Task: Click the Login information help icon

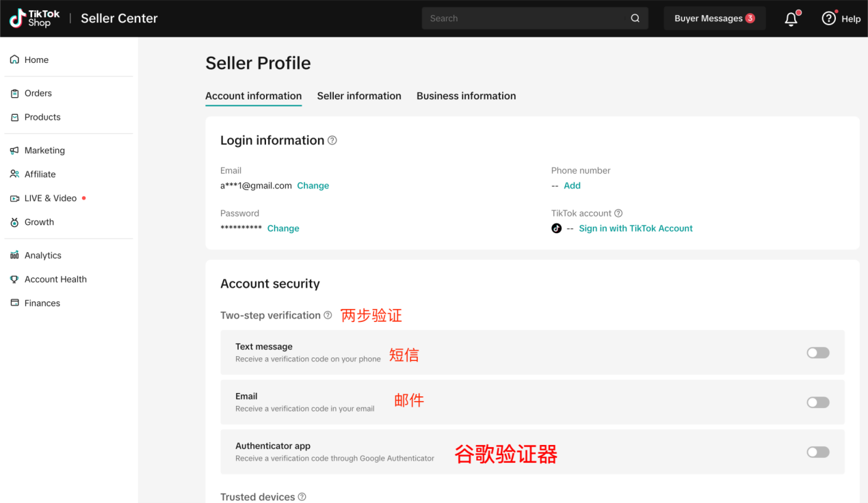Action: pyautogui.click(x=332, y=140)
